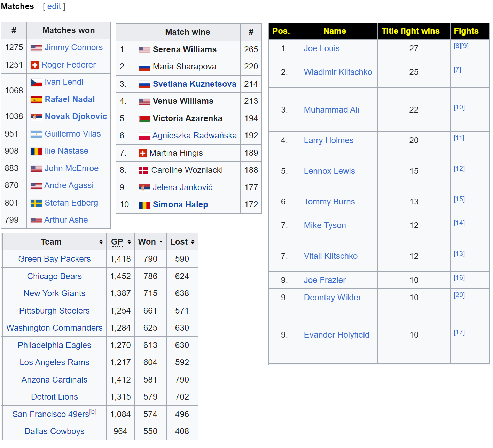Click the Russian flag beside Maria Sharapova
The height and width of the screenshot is (448, 493).
144,67
